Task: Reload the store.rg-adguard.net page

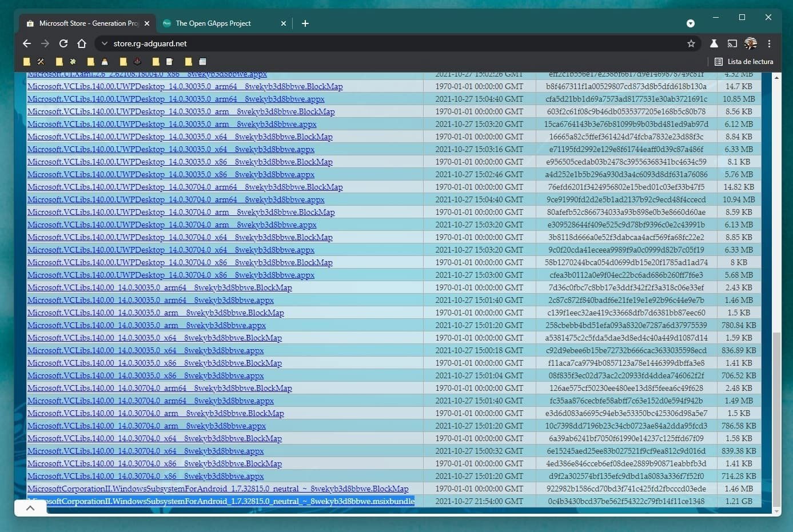Action: 63,43
